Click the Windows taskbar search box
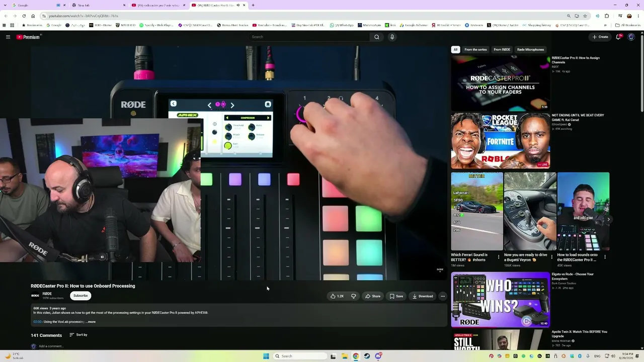Viewport: 644px width, 362px height. (x=300, y=356)
